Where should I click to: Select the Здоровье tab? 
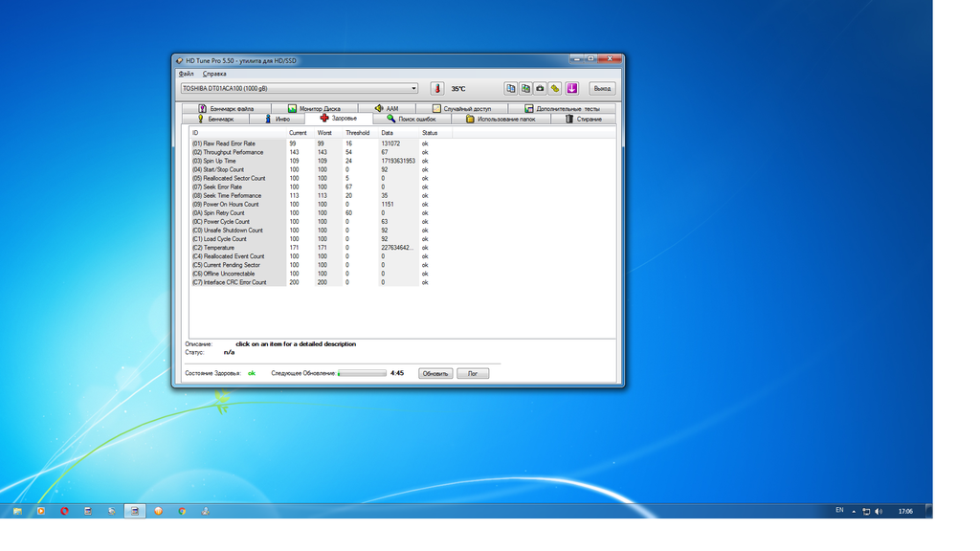(338, 118)
